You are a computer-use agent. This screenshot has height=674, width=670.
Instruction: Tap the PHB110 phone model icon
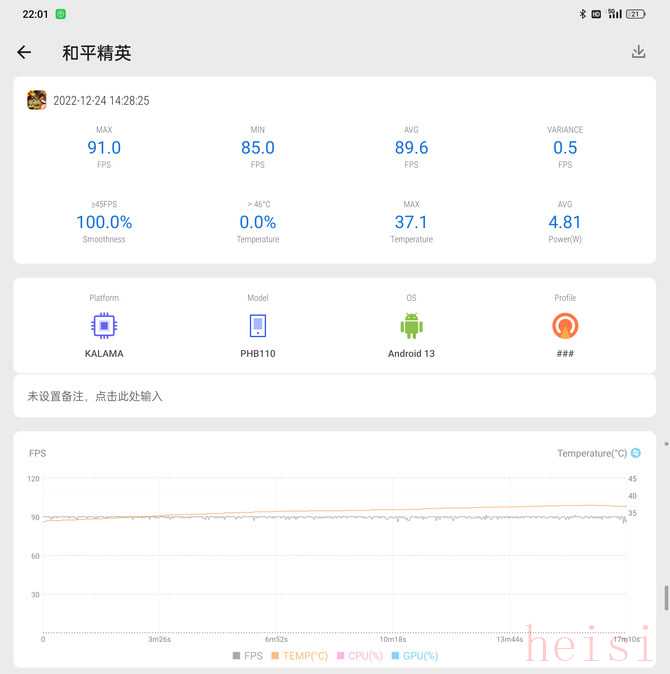258,325
